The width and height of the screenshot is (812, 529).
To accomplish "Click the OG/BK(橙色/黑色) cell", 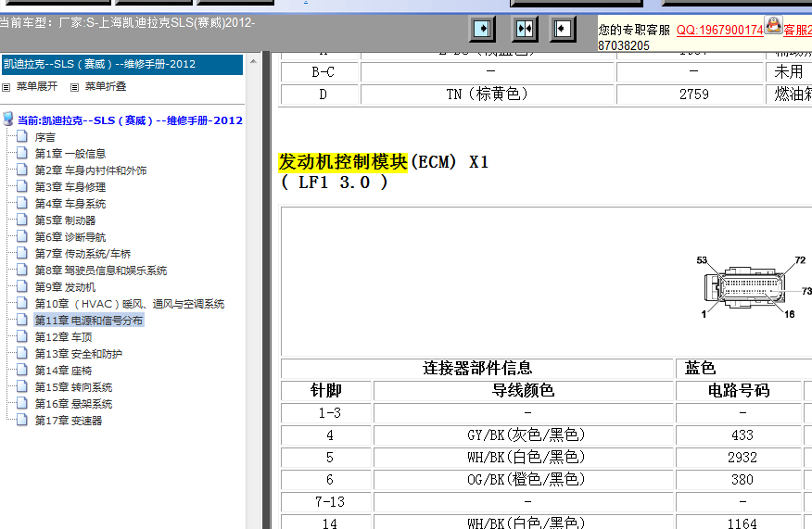I will click(523, 480).
